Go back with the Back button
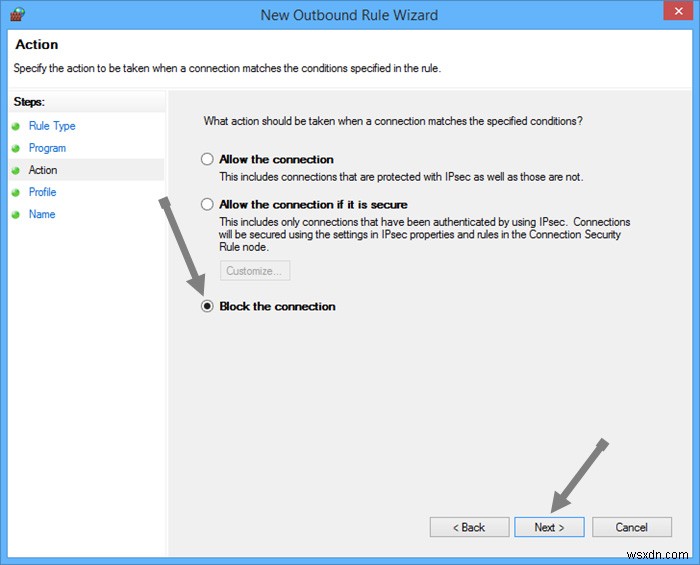Viewport: 700px width, 565px height. 469,527
